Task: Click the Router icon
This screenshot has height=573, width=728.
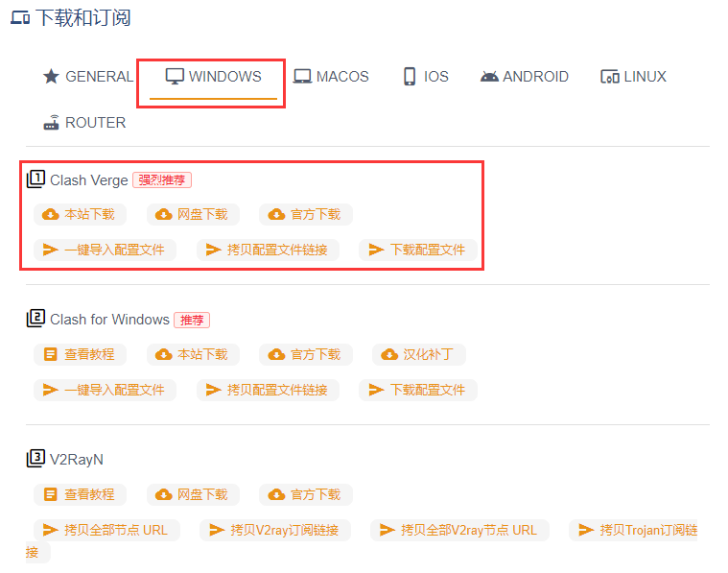Action: coord(51,123)
